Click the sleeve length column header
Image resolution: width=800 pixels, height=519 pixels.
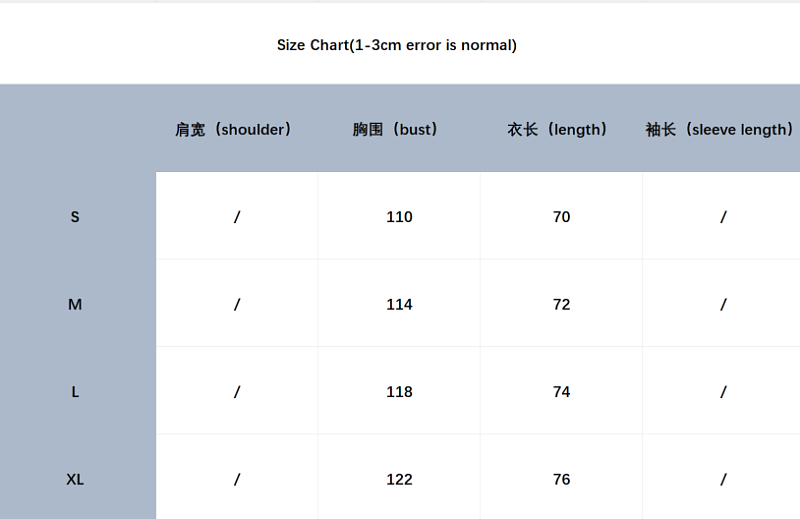(x=719, y=130)
